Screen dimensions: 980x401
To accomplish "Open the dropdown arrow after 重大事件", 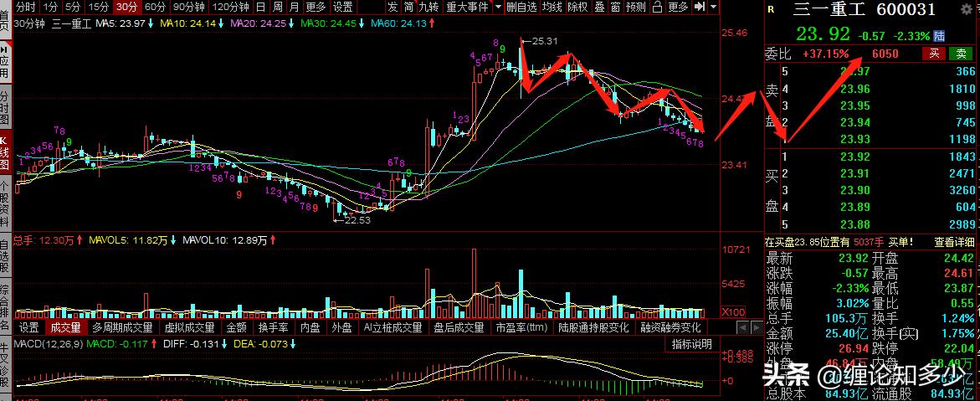I will 498,8.
